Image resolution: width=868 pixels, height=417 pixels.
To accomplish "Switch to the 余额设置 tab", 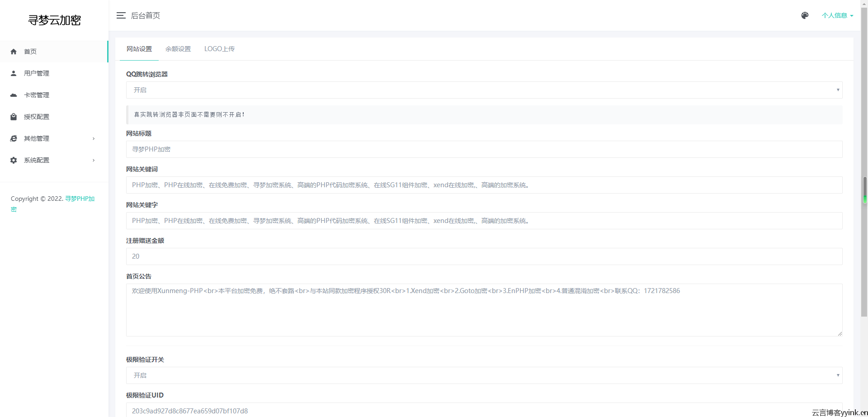I will (x=178, y=49).
